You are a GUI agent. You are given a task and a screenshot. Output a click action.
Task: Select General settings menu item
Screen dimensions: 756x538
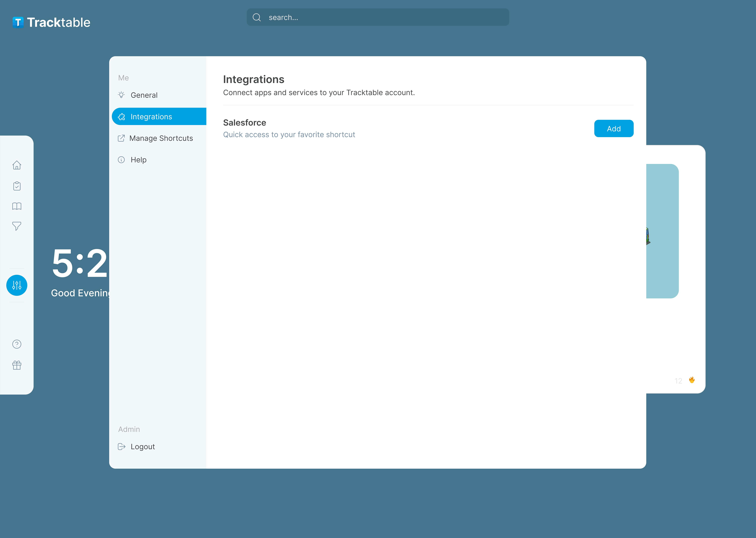click(144, 95)
